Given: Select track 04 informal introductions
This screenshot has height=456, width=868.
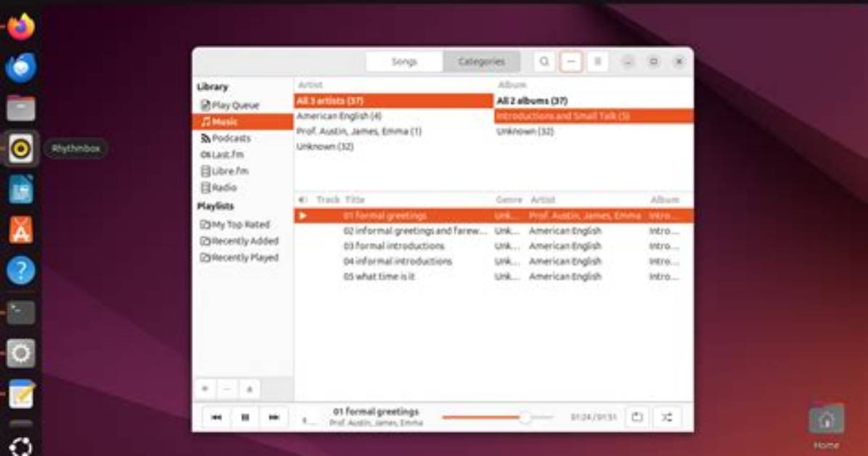Looking at the screenshot, I should pos(494,261).
